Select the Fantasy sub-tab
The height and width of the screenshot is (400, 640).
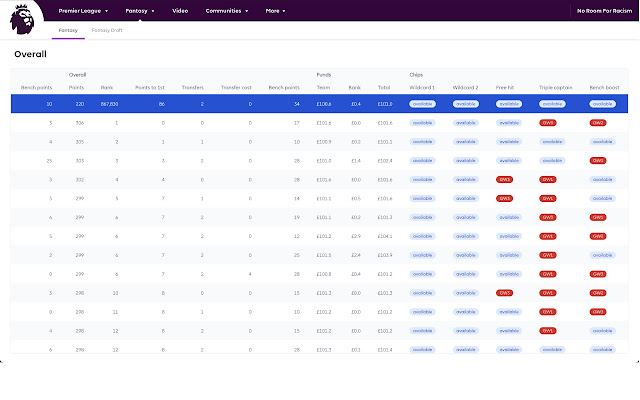(x=68, y=31)
